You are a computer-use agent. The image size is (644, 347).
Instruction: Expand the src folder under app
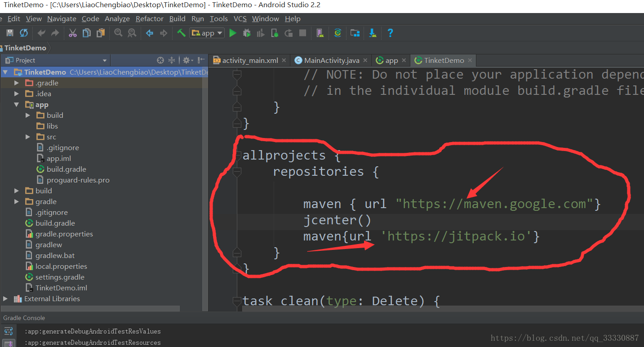point(28,137)
